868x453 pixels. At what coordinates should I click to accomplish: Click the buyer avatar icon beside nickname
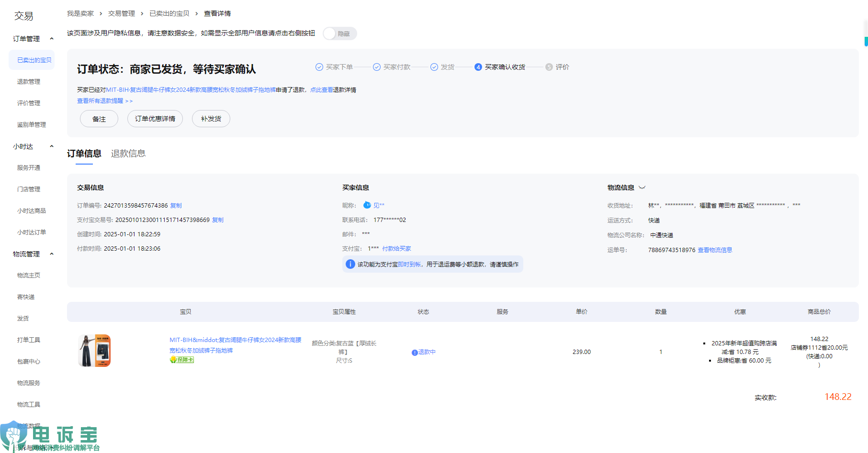pyautogui.click(x=367, y=205)
